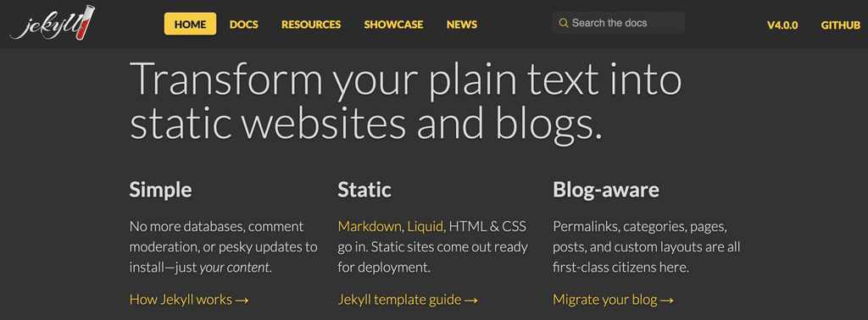Click the arrow after How Jekyll works
The height and width of the screenshot is (320, 868).
pyautogui.click(x=242, y=300)
